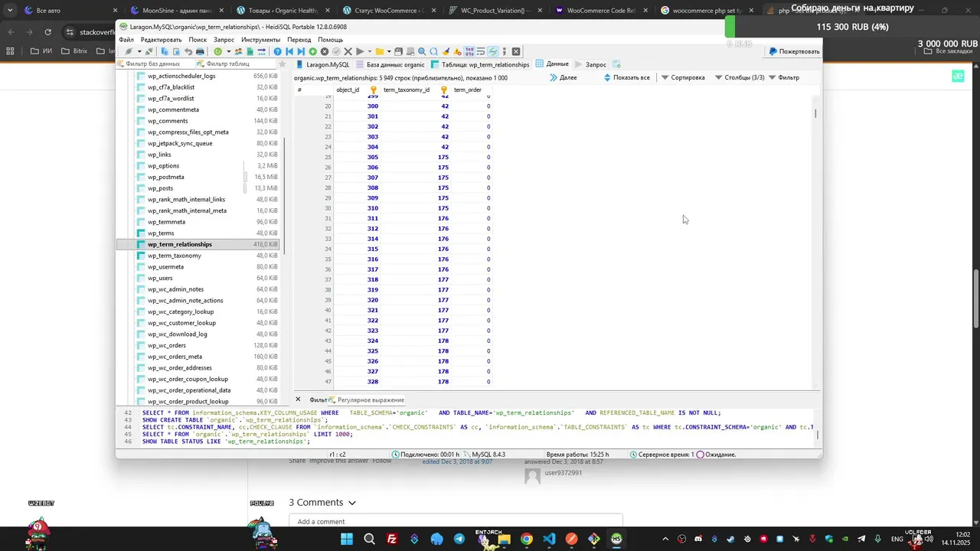Open the Столбцы (3/3) dropdown
The width and height of the screenshot is (980, 551).
740,77
